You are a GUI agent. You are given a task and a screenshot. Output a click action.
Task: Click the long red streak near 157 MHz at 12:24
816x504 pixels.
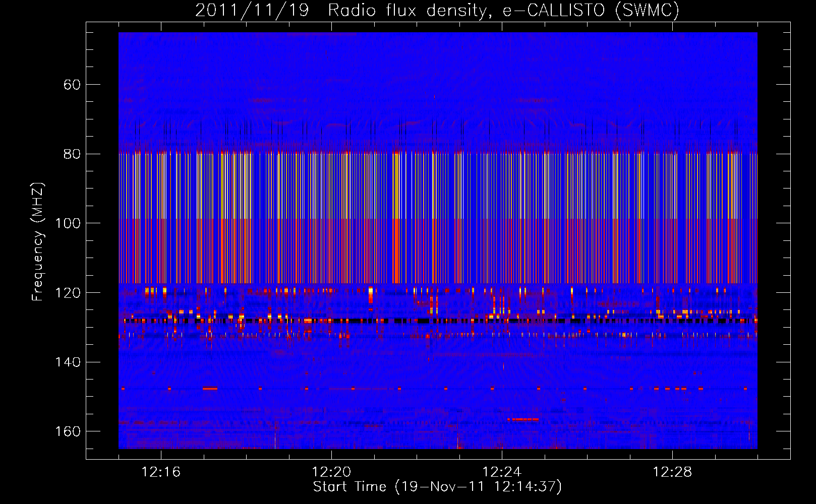pyautogui.click(x=523, y=419)
